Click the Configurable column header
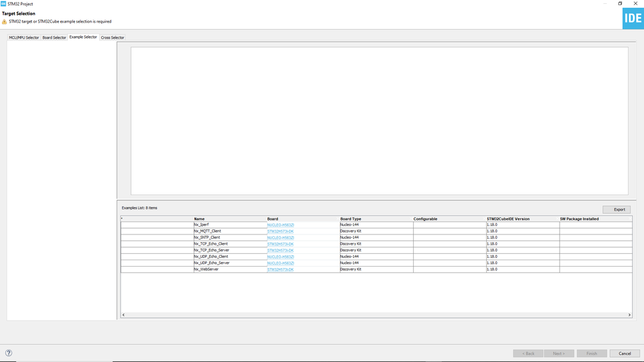Viewport: 644px width, 362px height. pyautogui.click(x=449, y=219)
